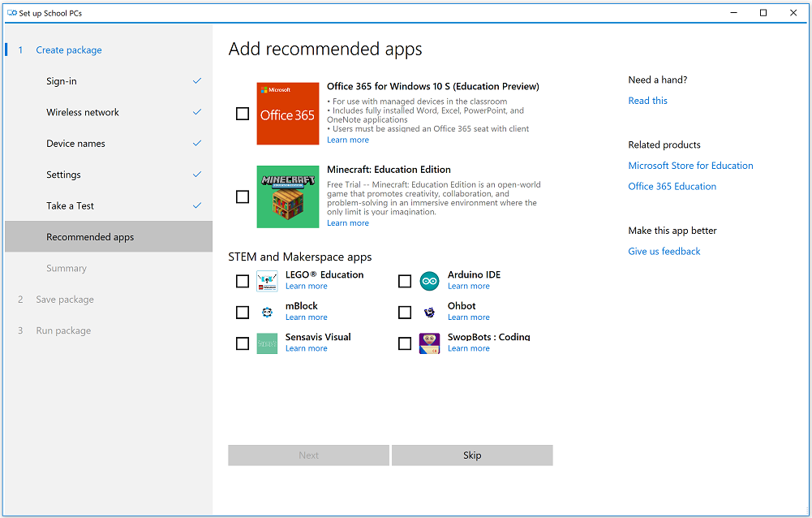Click the LEGO Education app icon
This screenshot has width=812, height=518.
267,281
